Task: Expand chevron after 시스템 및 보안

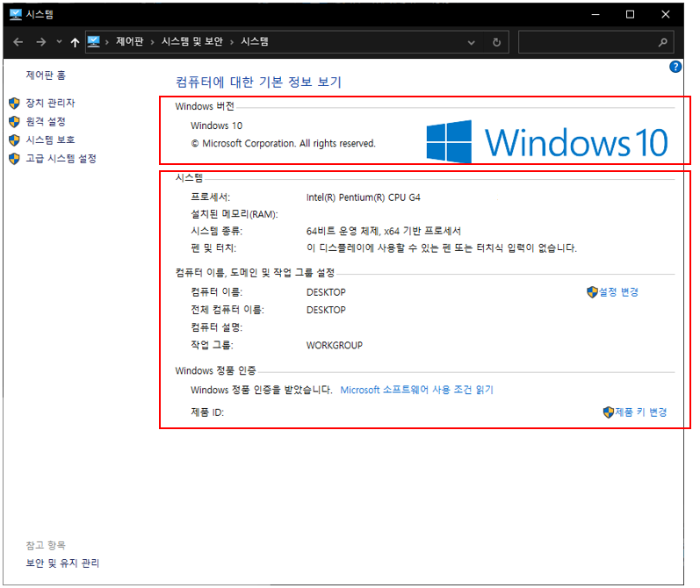Action: 232,42
